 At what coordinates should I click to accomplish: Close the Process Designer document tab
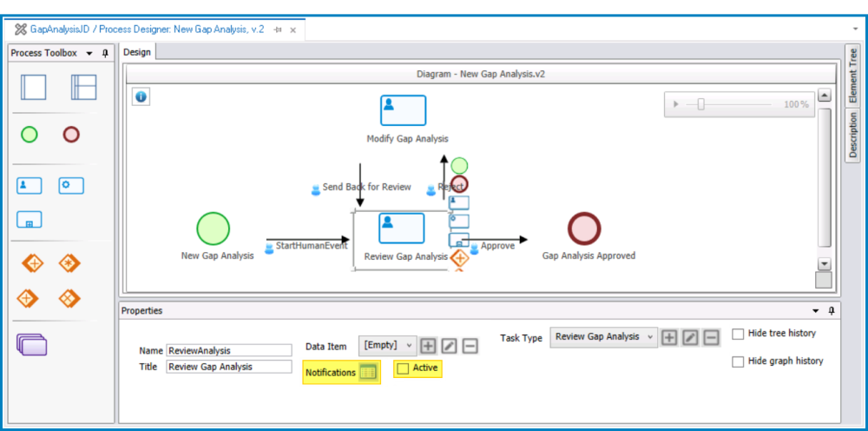pos(293,30)
